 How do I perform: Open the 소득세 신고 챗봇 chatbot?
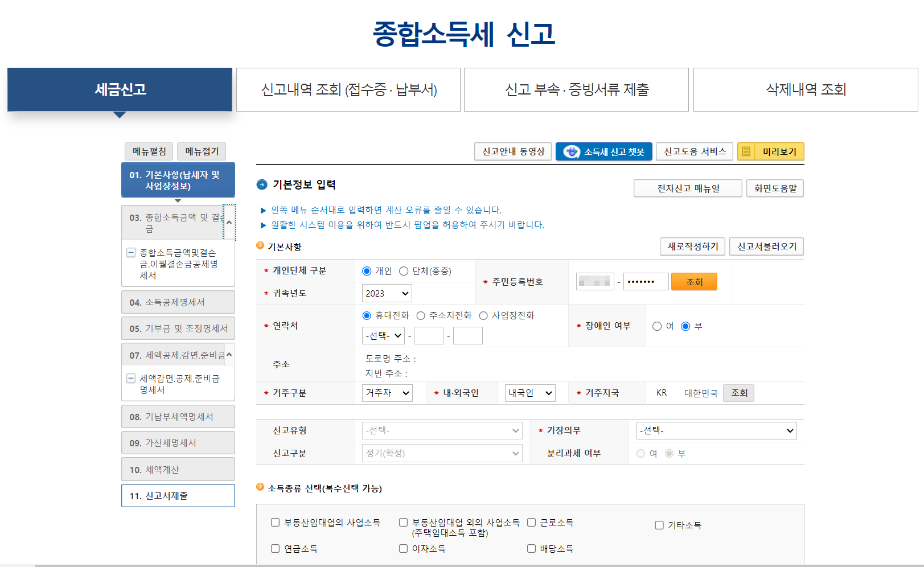603,151
